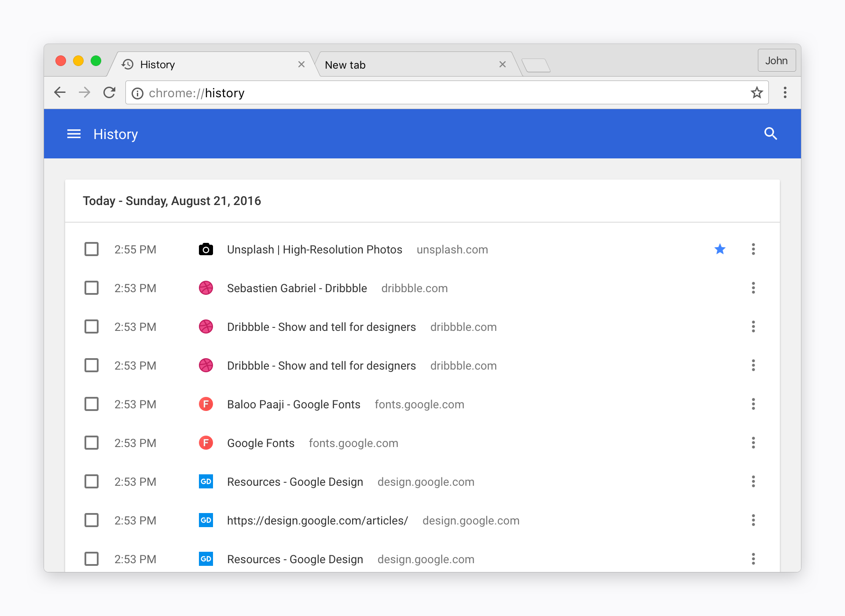Open more actions for design.google.com/articles entry
The width and height of the screenshot is (845, 616).
753,520
